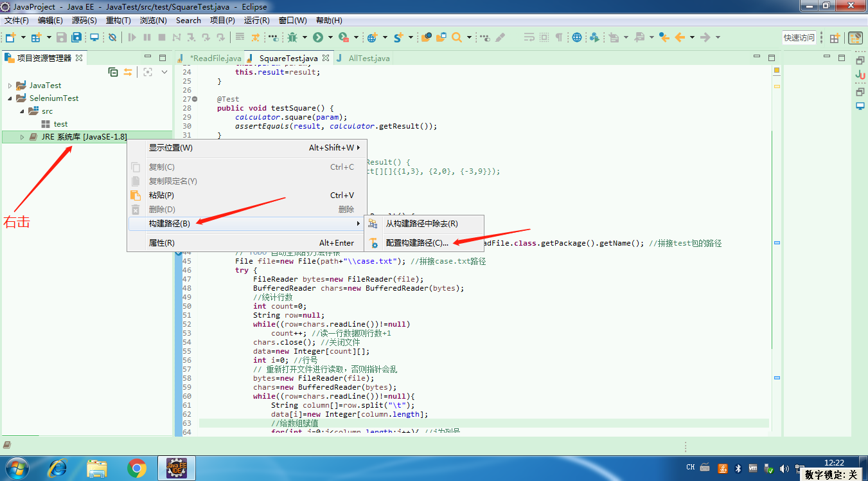Choose 显示位置(W) in context menu
The width and height of the screenshot is (868, 481).
coord(246,148)
